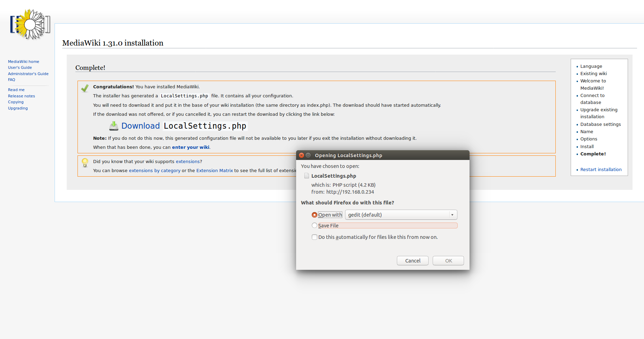Viewport: 644px width, 339px height.
Task: Click inline LocalSettings.php code text
Action: [x=184, y=96]
